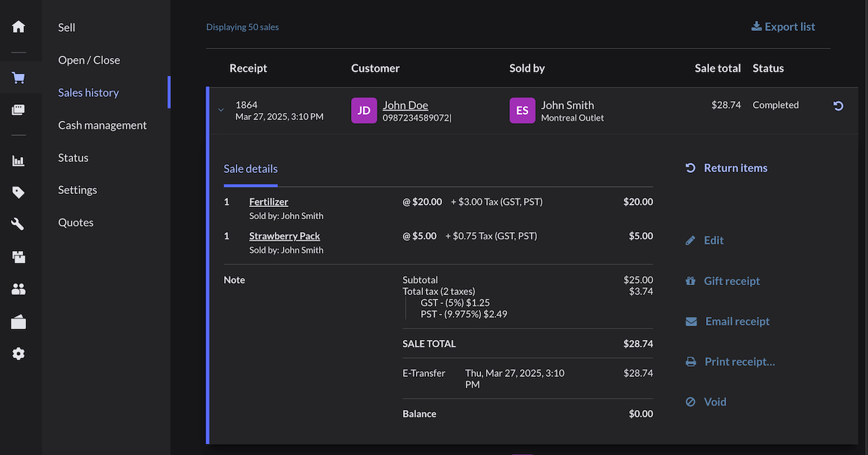Open the Open / Close menu item
Viewport: 868px width, 455px height.
pos(89,60)
